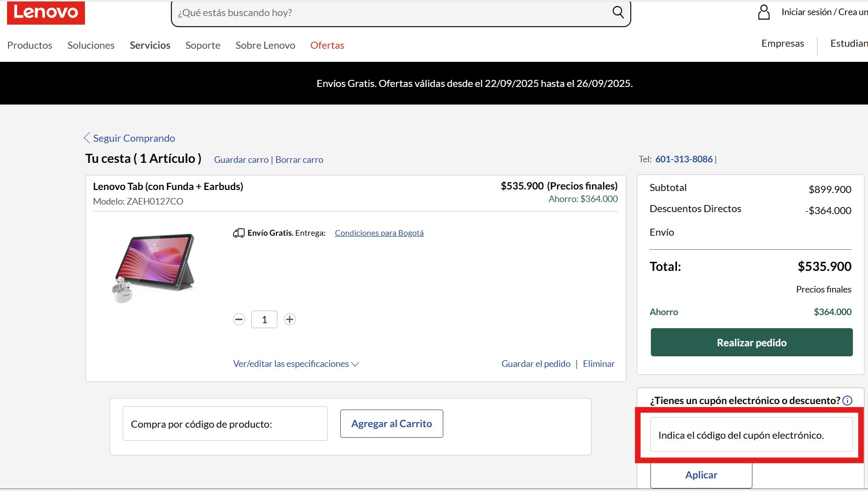Click the search magnifier icon
The image size is (868, 491).
pyautogui.click(x=618, y=13)
